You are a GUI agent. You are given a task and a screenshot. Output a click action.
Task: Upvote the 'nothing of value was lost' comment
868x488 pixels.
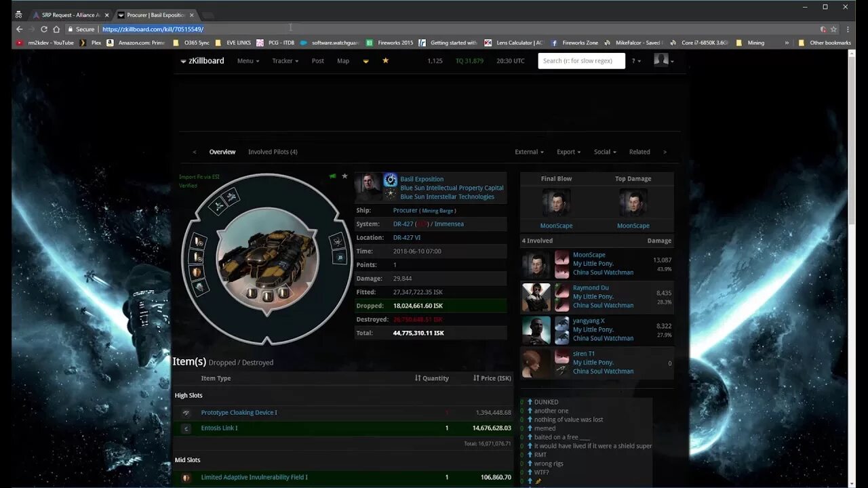pyautogui.click(x=530, y=420)
